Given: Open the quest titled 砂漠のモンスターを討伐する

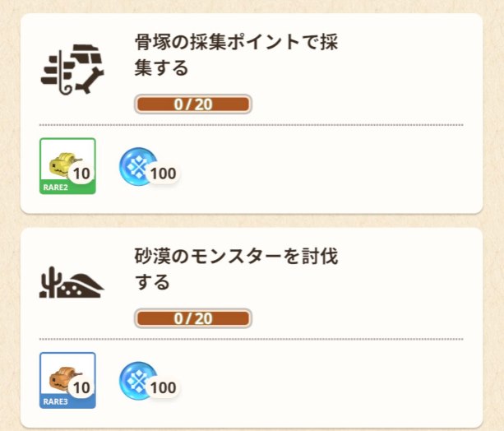Looking at the screenshot, I should [x=236, y=269].
